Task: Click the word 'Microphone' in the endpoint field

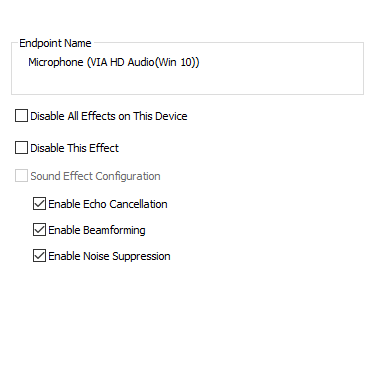Action: [x=56, y=62]
